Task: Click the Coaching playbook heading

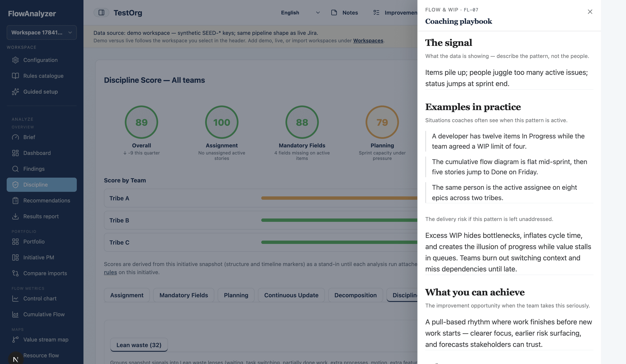Action: (459, 21)
